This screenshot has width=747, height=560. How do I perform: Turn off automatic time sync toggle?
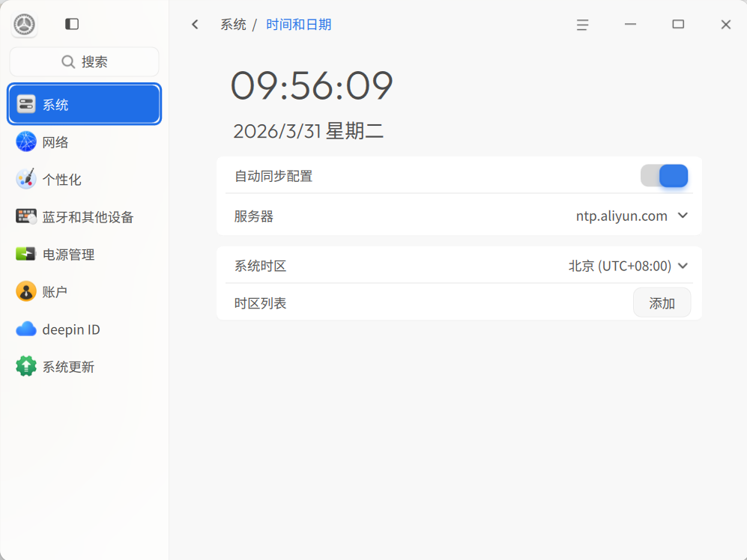tap(665, 175)
